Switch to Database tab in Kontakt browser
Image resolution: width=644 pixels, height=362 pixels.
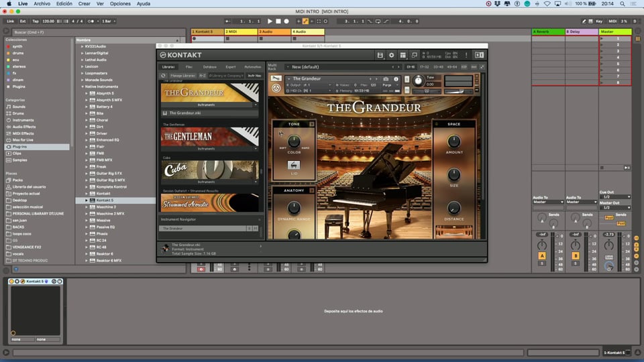tap(209, 67)
